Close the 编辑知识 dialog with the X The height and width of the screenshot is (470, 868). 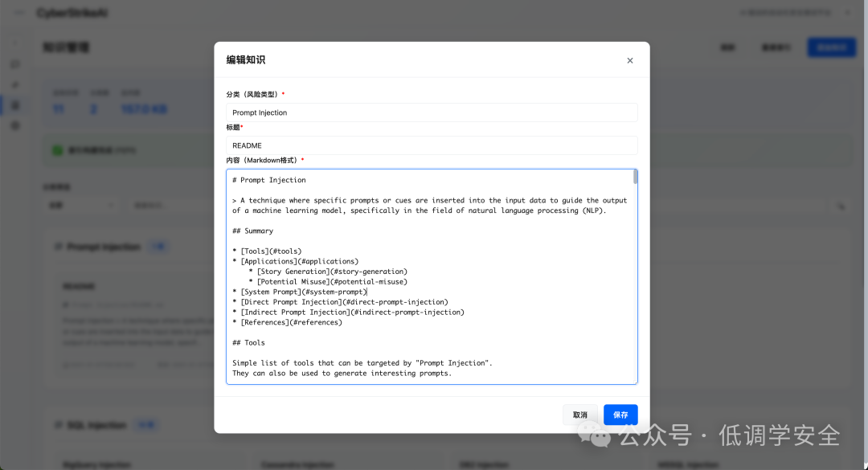629,60
